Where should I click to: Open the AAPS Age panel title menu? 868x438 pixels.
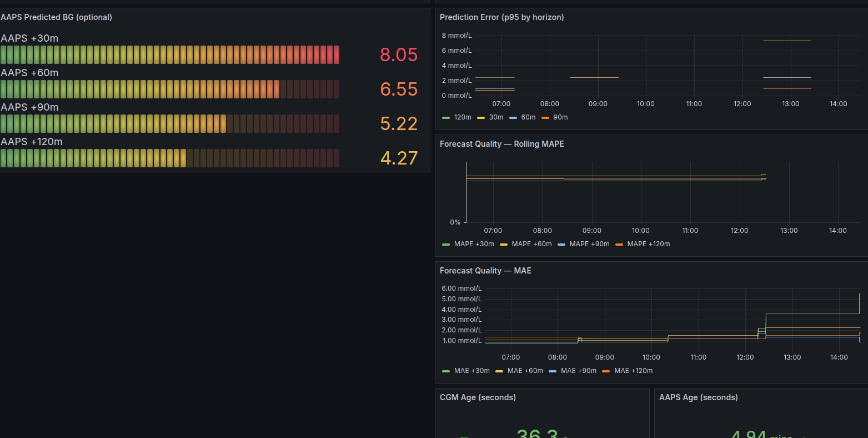[x=698, y=397]
